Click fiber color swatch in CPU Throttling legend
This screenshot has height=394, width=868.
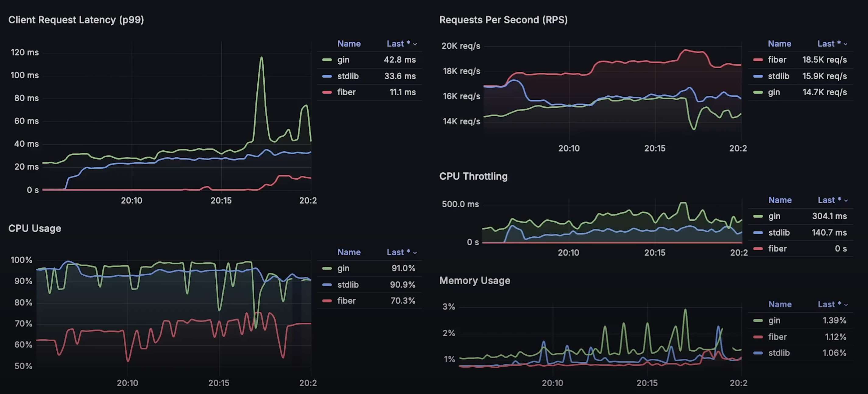pos(758,249)
